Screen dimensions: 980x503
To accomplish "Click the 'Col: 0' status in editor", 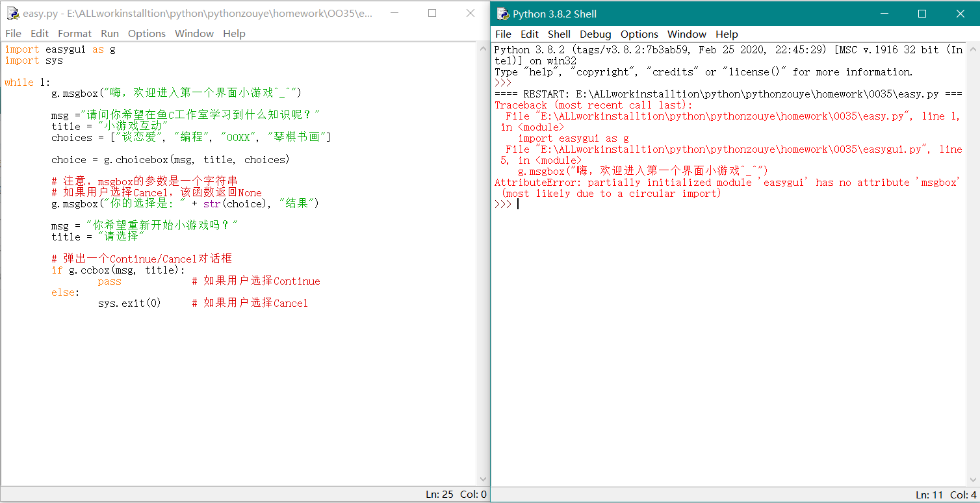I will 473,495.
